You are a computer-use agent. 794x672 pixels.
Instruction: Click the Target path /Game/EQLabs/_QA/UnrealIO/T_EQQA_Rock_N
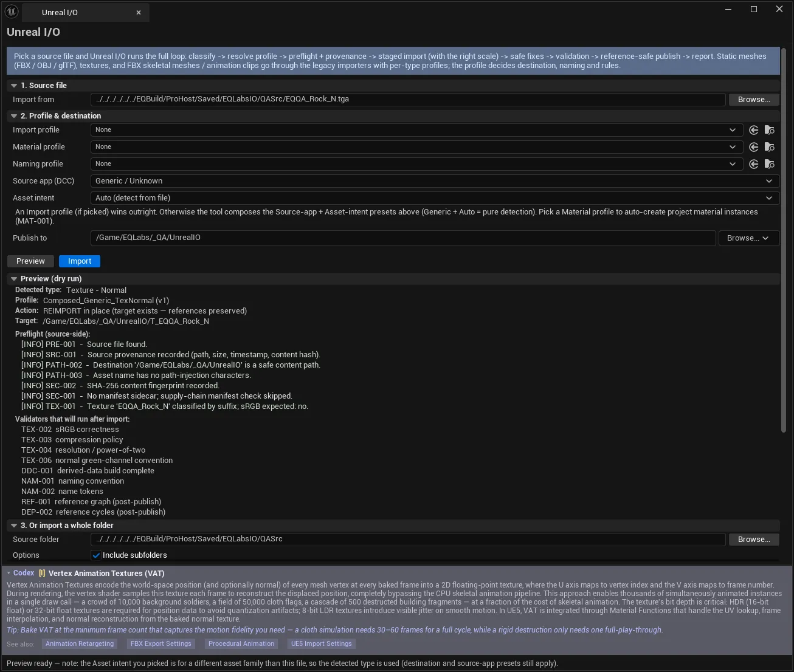(126, 321)
